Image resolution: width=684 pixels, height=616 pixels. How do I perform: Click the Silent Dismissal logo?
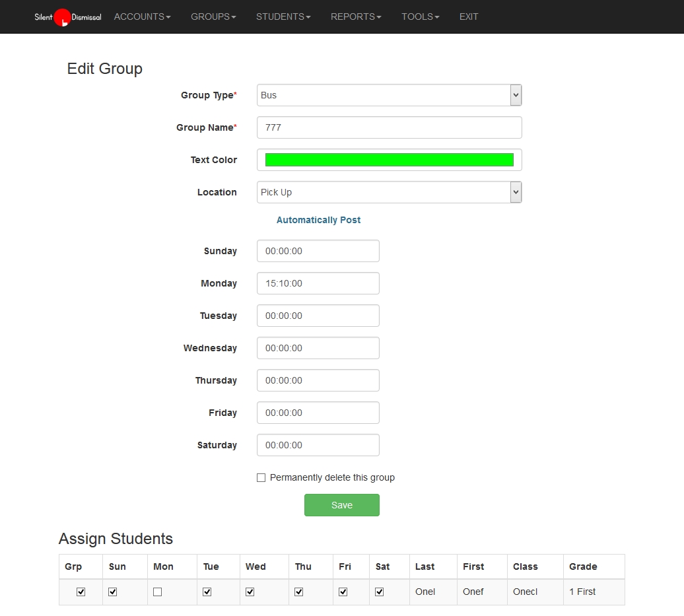67,17
